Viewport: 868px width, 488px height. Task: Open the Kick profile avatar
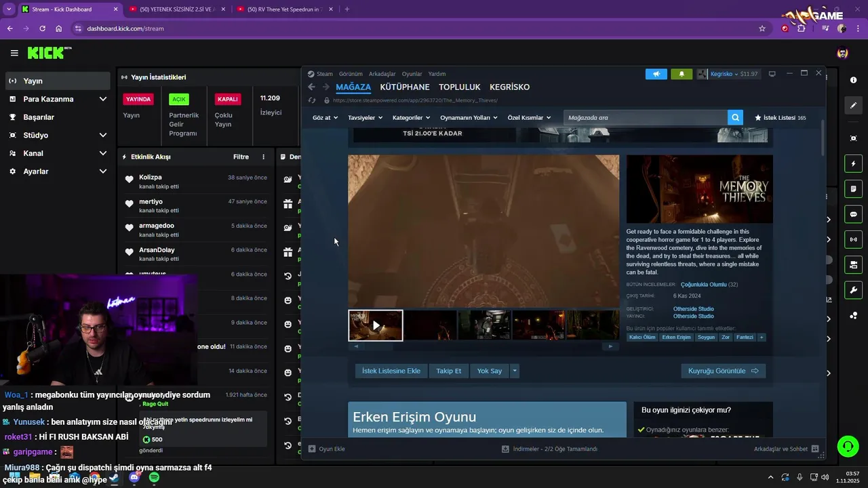(842, 53)
